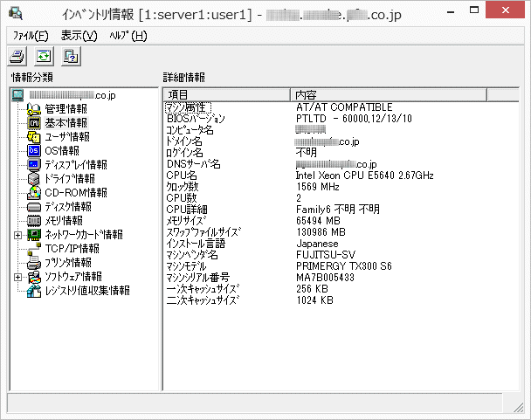Screen dimensions: 531x420
Task: Click the 内容 column header
Action: click(x=389, y=94)
